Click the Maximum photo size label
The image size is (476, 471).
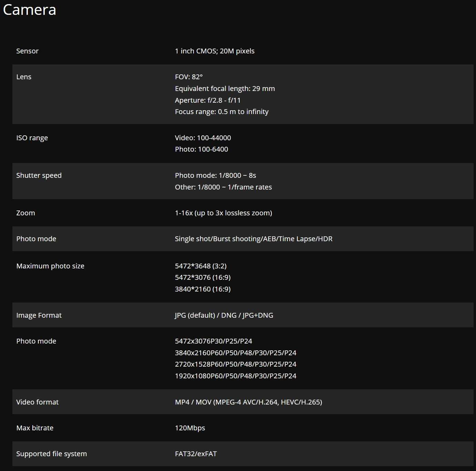click(x=50, y=266)
